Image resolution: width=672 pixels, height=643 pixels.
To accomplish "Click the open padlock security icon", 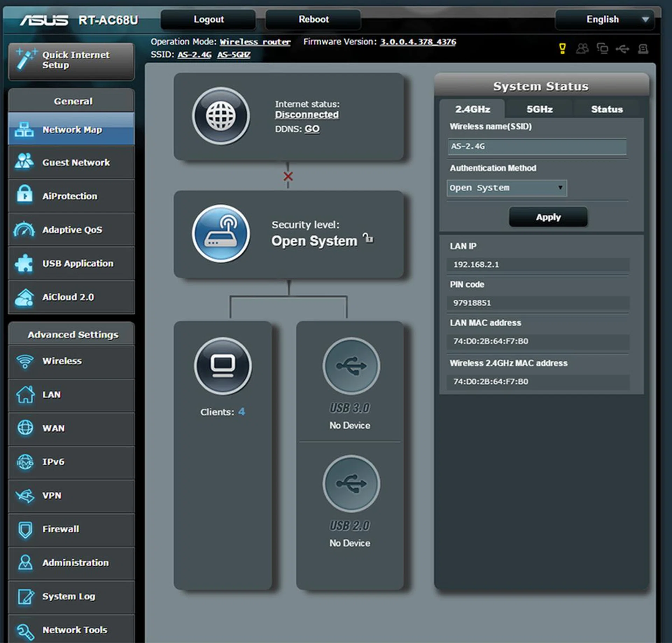I will pyautogui.click(x=368, y=238).
